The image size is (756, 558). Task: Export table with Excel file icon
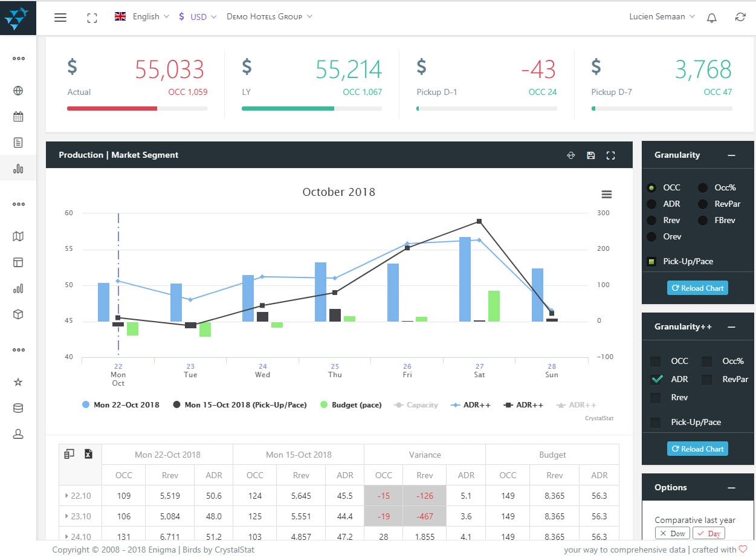(88, 454)
